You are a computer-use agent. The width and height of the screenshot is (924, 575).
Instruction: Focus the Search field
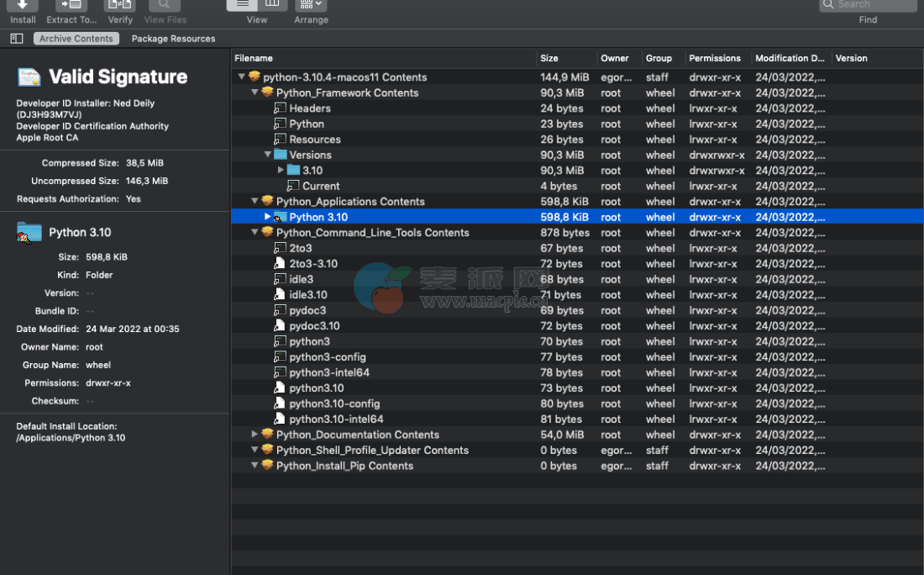click(868, 5)
